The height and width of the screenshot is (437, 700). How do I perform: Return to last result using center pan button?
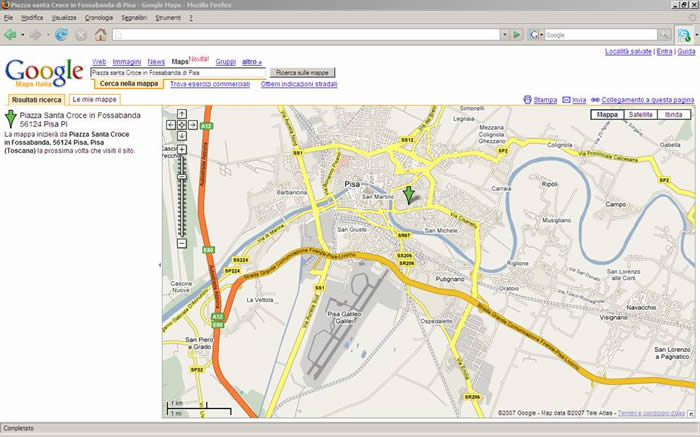point(182,125)
